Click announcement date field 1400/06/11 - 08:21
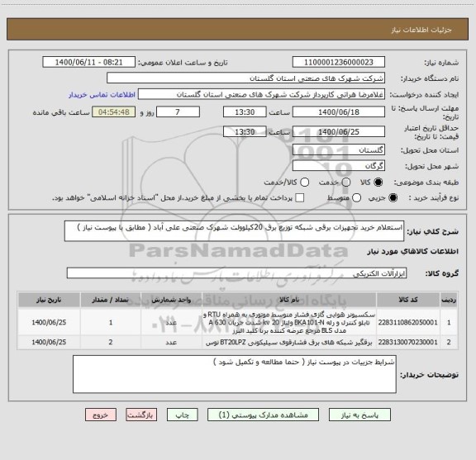 coord(89,62)
